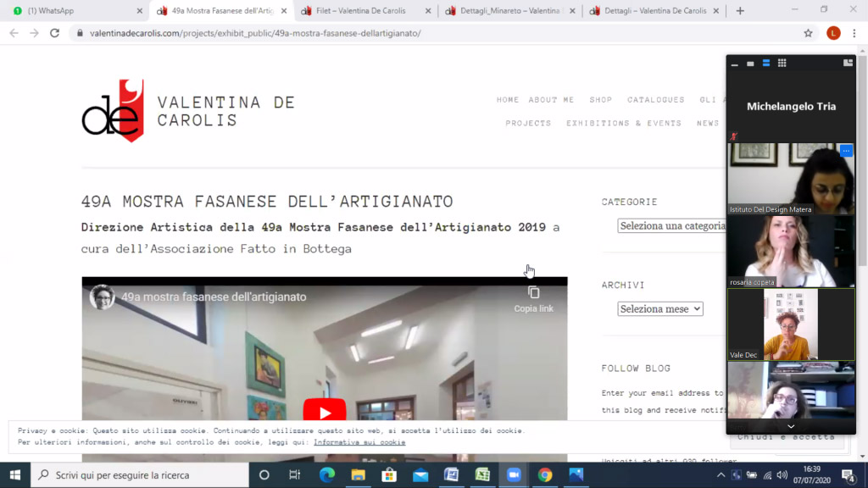This screenshot has width=868, height=488.
Task: Switch Zoom panel to single speaker view
Action: (750, 64)
